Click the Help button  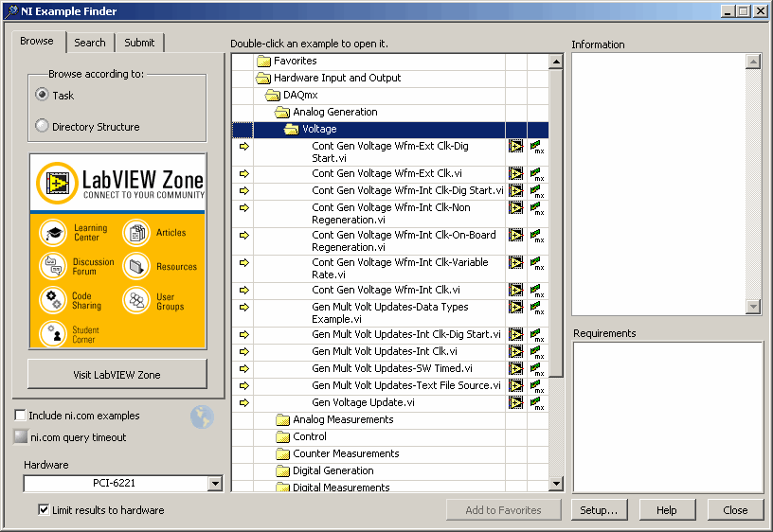[x=668, y=510]
